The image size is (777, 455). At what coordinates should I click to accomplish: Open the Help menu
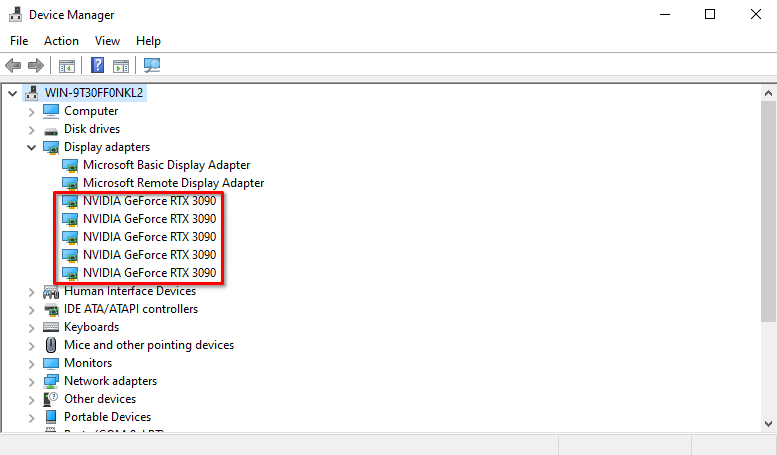[148, 41]
